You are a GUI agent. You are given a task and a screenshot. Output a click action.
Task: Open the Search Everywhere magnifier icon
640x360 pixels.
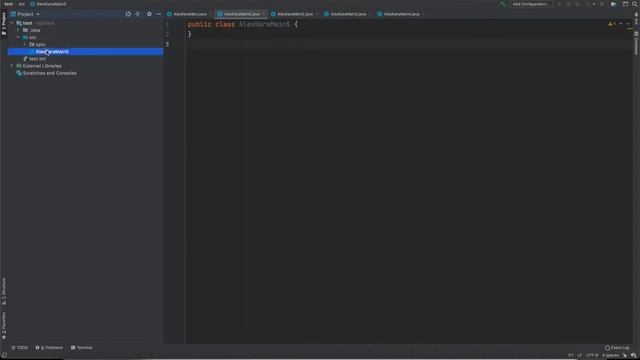pos(635,4)
